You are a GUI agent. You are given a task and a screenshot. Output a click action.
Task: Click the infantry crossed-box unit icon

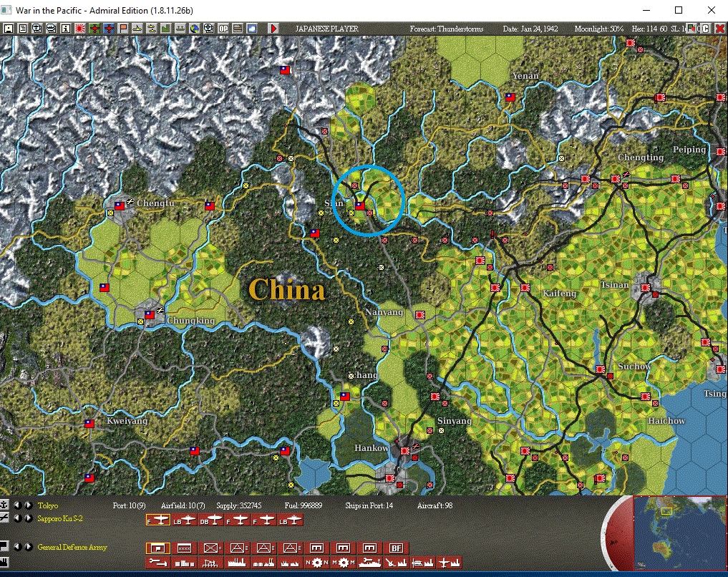210,548
